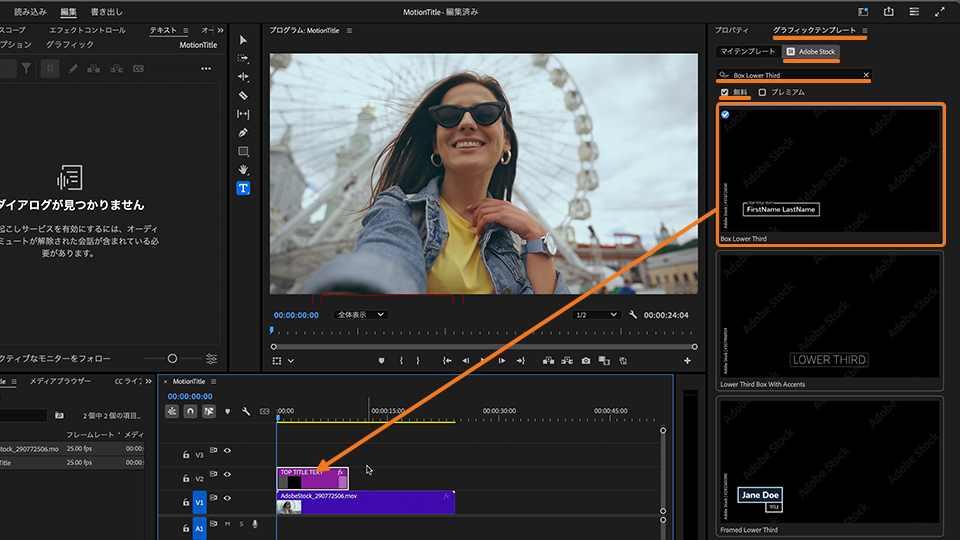Viewport: 960px width, 540px height.
Task: Switch to the 書き出し (Export) tab
Action: pyautogui.click(x=106, y=11)
